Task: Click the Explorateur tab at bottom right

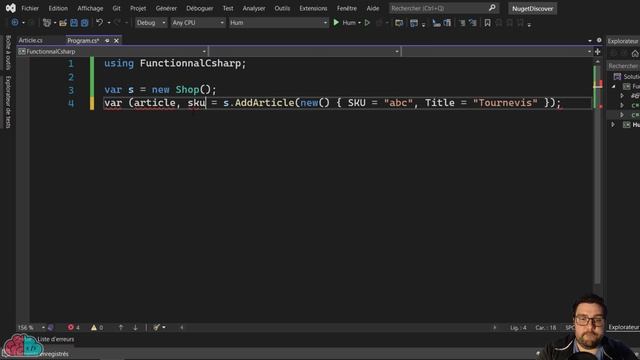Action: [x=623, y=327]
